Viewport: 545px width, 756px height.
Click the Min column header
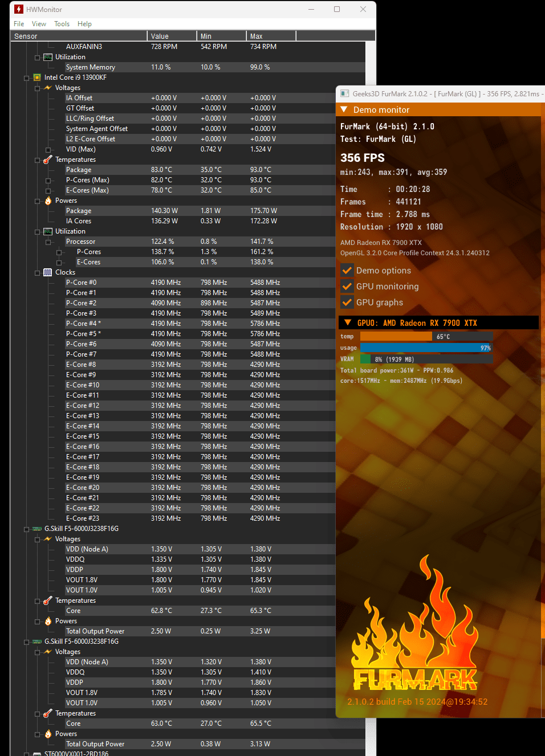coord(221,36)
